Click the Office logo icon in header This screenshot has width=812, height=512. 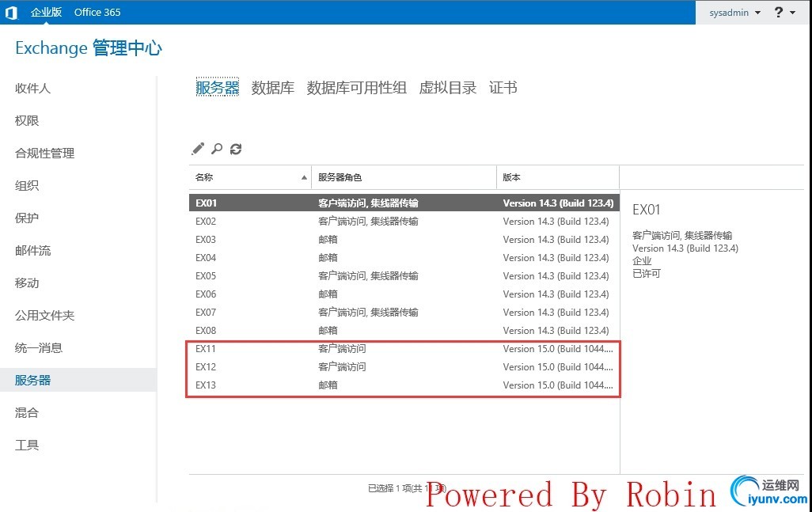pyautogui.click(x=11, y=13)
